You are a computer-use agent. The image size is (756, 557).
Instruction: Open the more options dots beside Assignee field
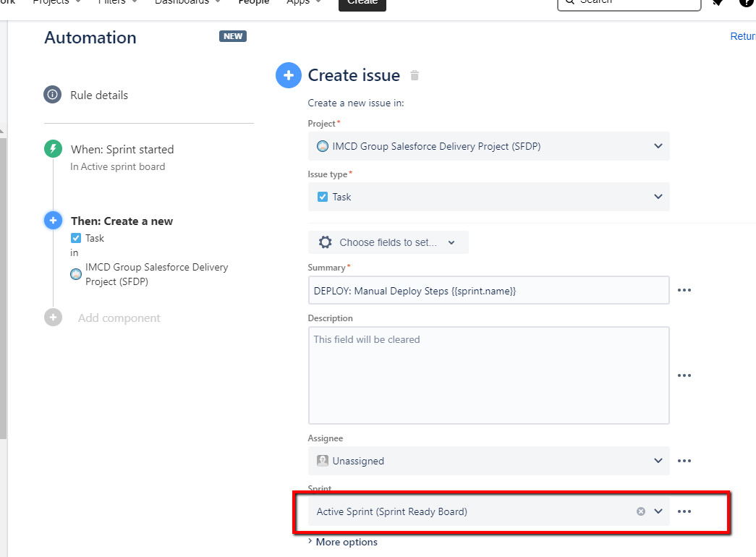pyautogui.click(x=684, y=461)
